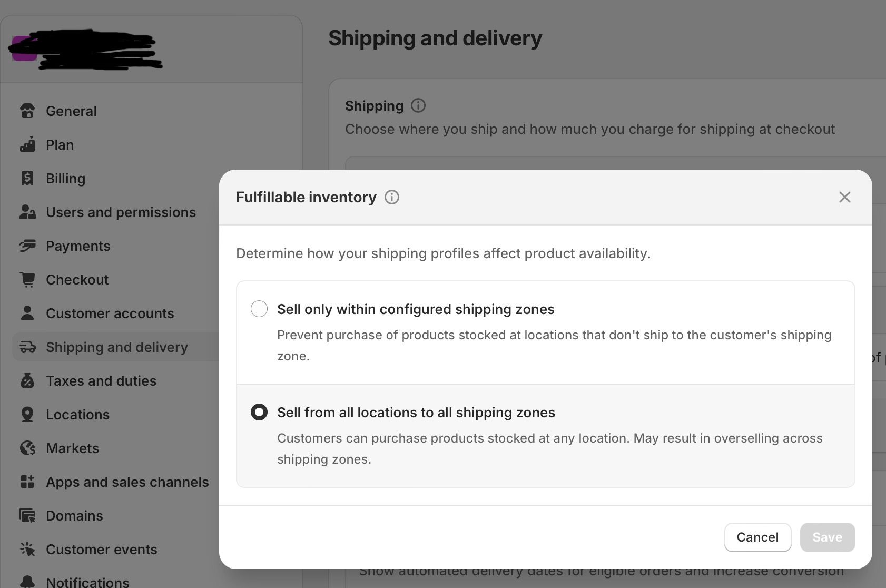Open Customer accounts settings
Screen dimensions: 886x588
tap(110, 313)
